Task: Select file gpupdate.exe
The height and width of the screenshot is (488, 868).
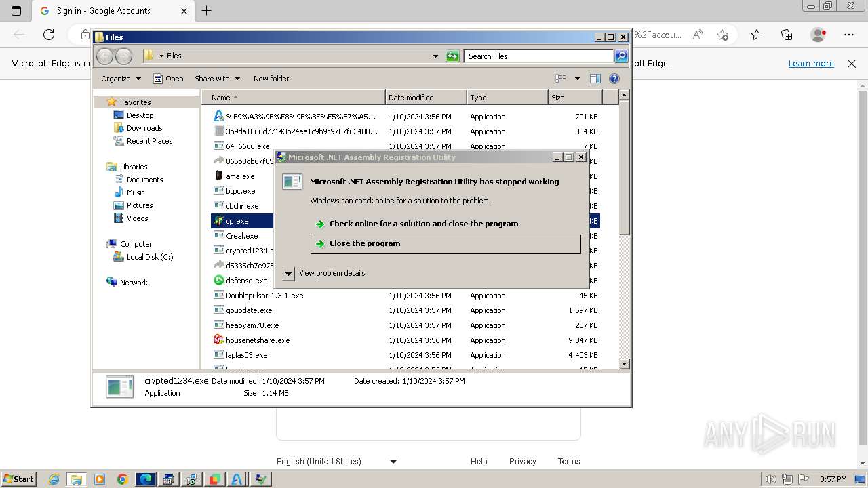Action: tap(249, 310)
